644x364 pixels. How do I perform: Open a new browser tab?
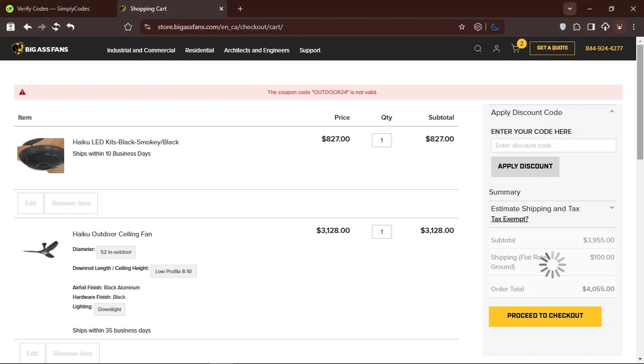(x=240, y=9)
